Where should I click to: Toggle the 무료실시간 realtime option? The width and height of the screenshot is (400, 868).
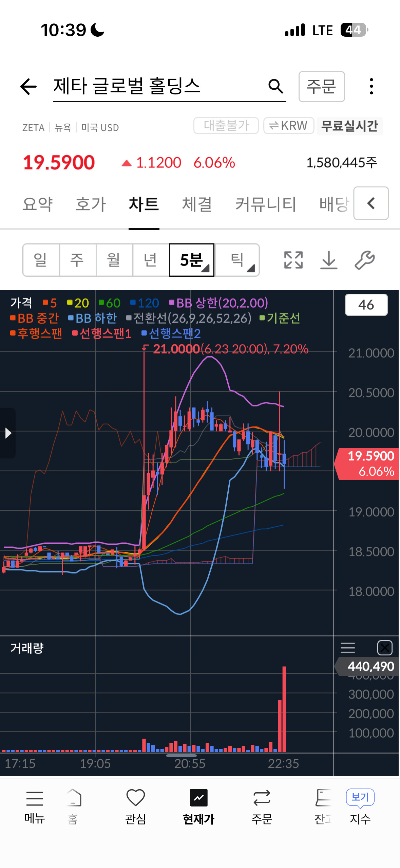pyautogui.click(x=349, y=126)
